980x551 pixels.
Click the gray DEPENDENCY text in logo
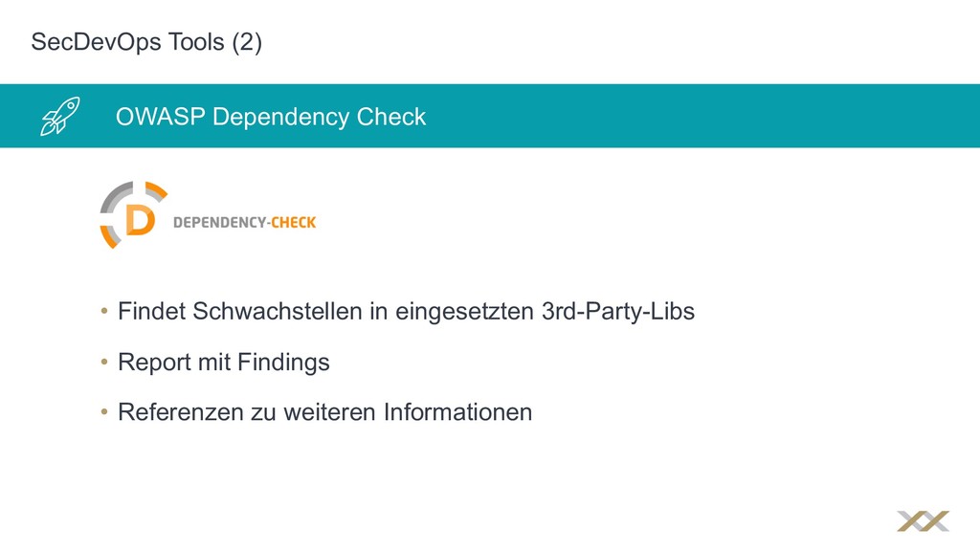[219, 222]
